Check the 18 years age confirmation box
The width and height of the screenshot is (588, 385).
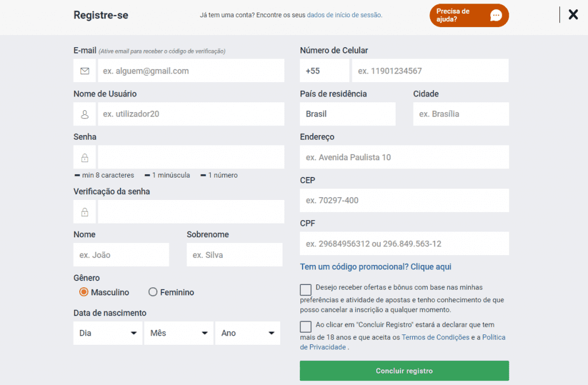pyautogui.click(x=305, y=327)
